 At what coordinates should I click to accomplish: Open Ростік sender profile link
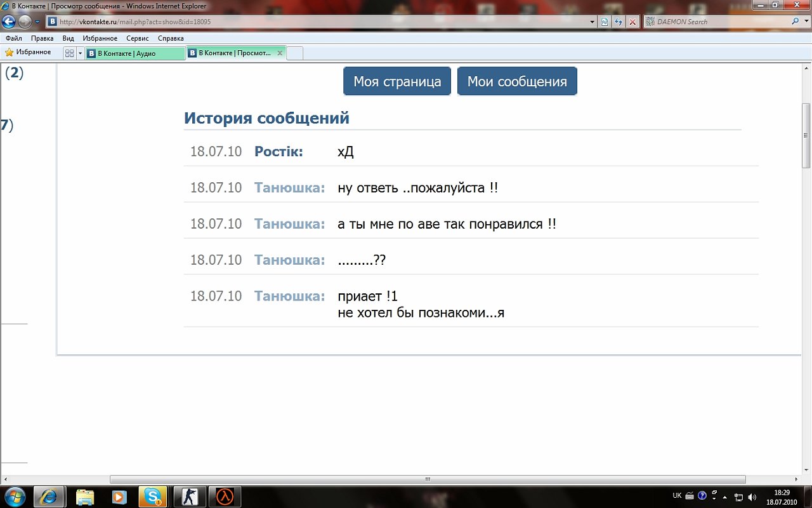(278, 152)
